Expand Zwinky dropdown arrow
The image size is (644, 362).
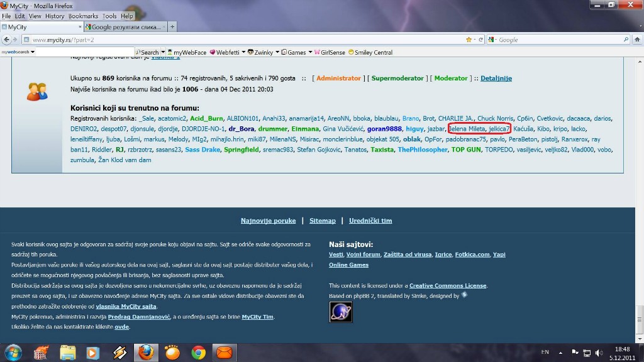[277, 53]
